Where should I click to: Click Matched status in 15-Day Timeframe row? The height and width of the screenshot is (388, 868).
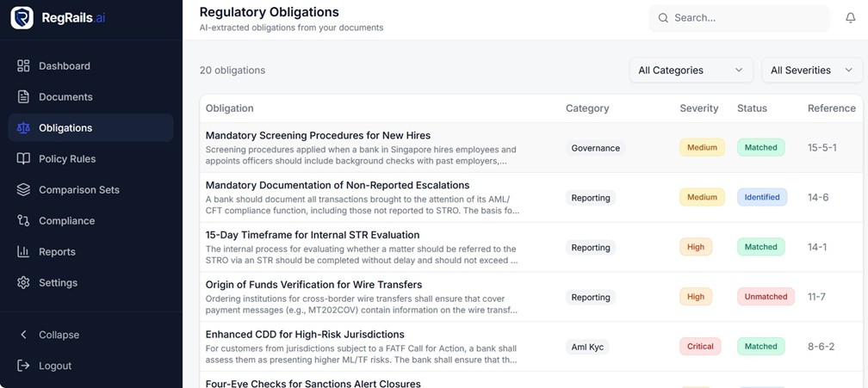tap(760, 247)
